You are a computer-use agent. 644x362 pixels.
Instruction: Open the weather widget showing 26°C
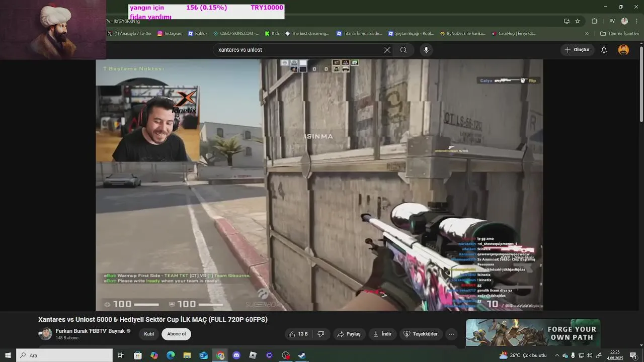coord(523,355)
